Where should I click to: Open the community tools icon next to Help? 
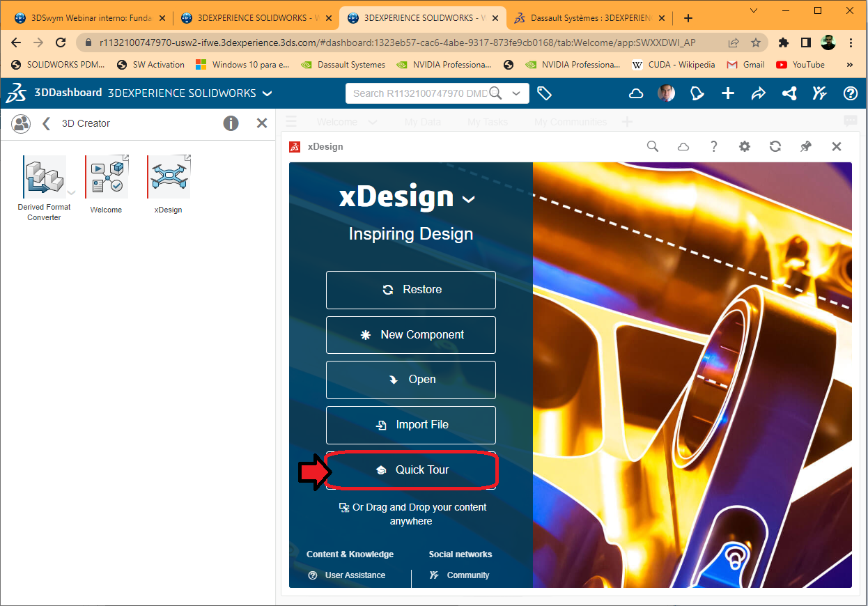[820, 93]
